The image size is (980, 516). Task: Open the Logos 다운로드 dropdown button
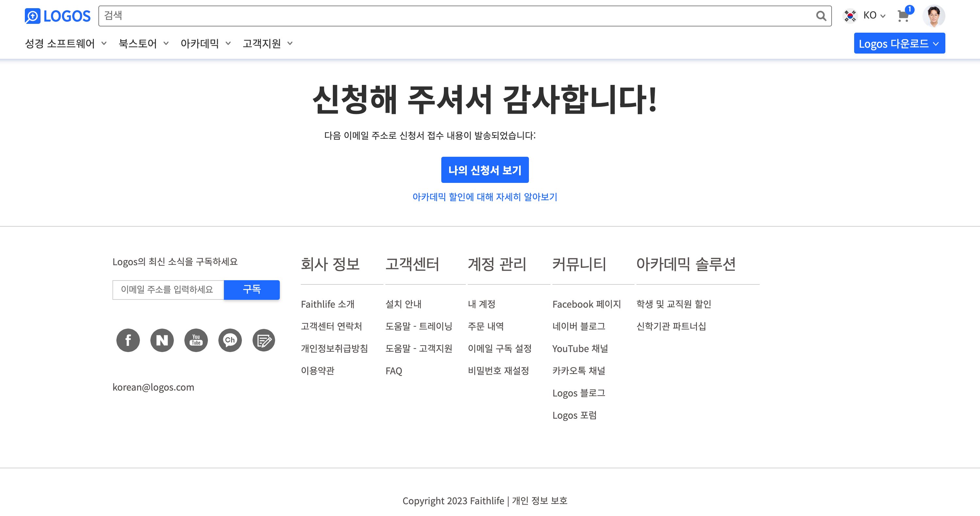coord(899,43)
